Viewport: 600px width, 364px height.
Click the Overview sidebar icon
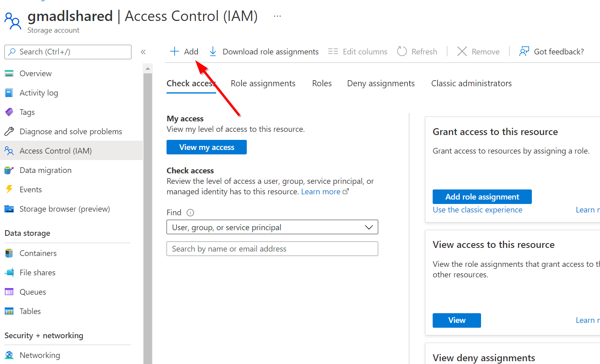(9, 73)
